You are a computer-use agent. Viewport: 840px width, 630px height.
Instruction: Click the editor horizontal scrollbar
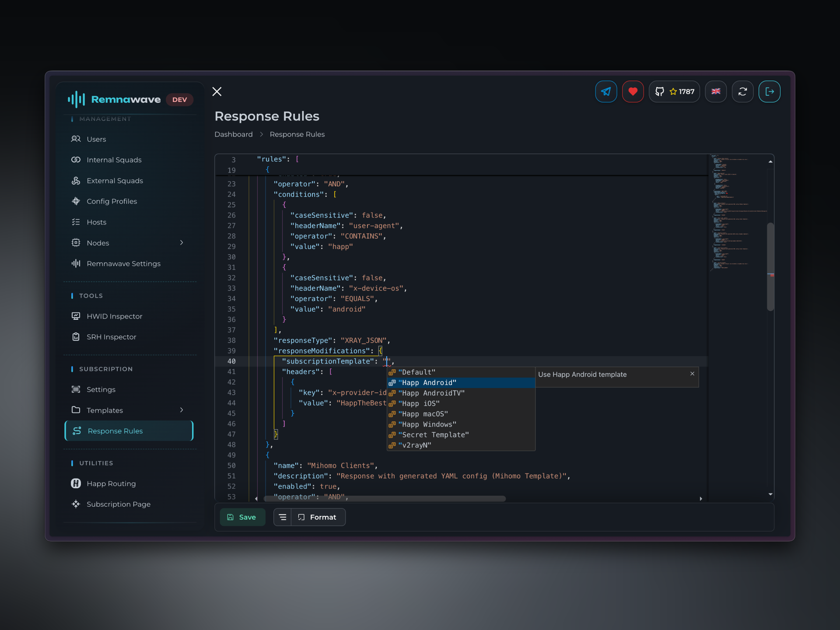(x=384, y=499)
